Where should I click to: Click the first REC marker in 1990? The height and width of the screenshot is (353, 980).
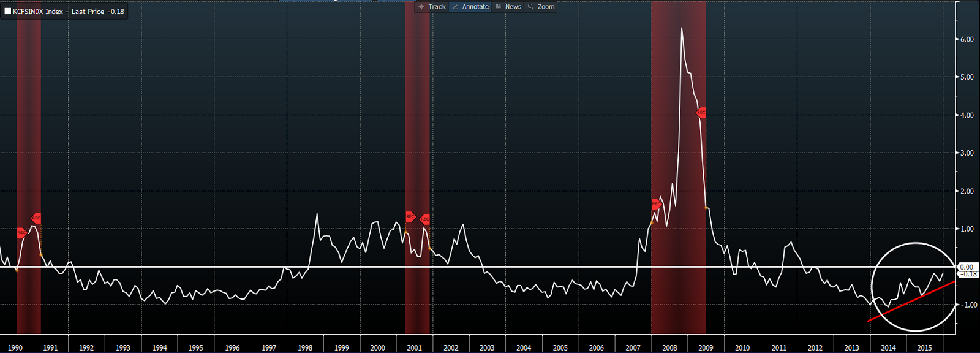[x=21, y=233]
